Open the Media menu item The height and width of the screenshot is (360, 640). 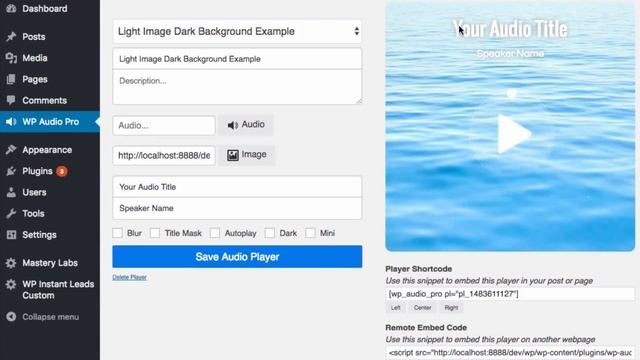[x=35, y=58]
